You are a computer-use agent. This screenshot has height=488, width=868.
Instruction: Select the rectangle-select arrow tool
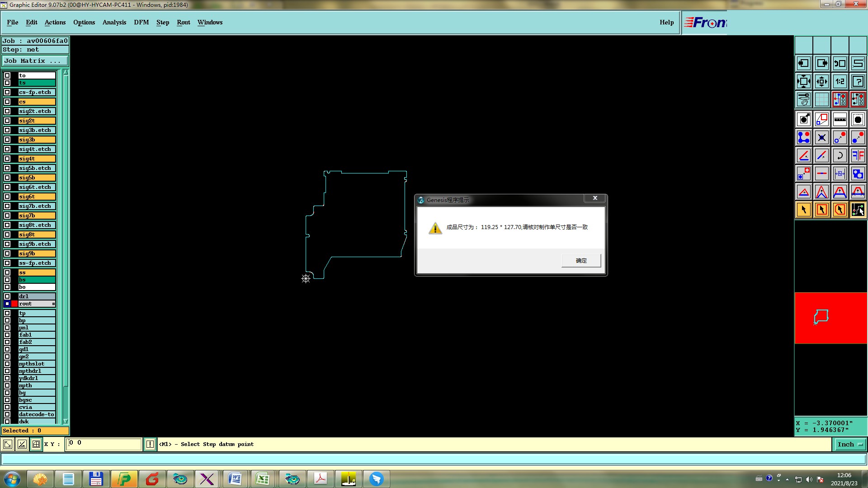(821, 210)
